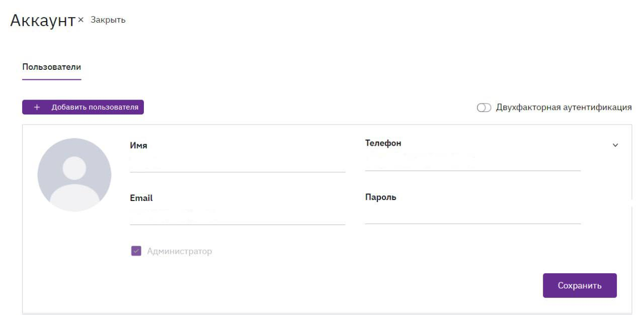Collapse the user card with chevron arrow

(615, 145)
